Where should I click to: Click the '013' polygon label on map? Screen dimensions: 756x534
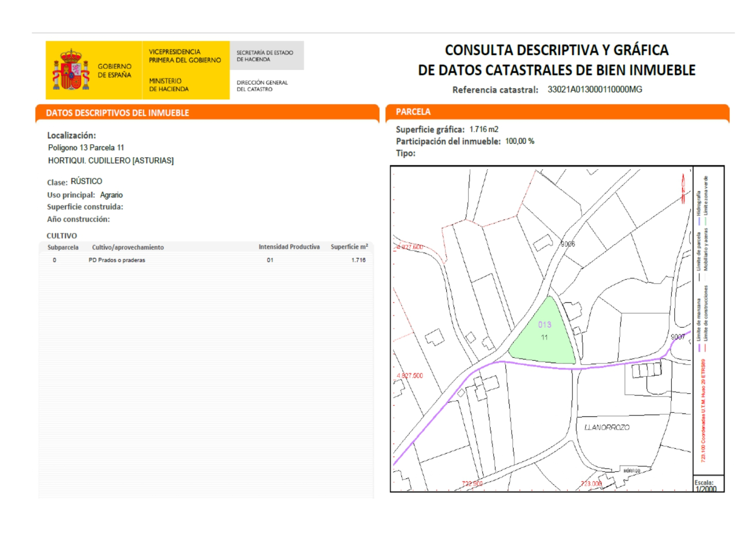coord(545,325)
